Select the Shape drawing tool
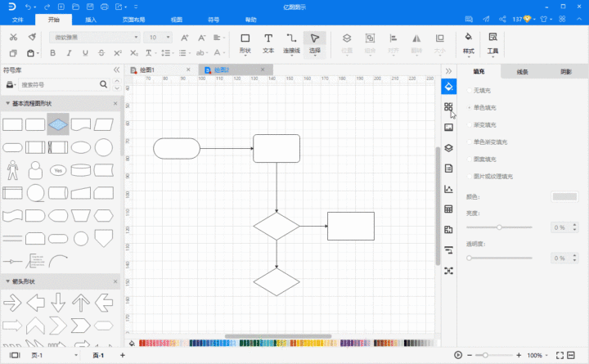 tap(245, 43)
